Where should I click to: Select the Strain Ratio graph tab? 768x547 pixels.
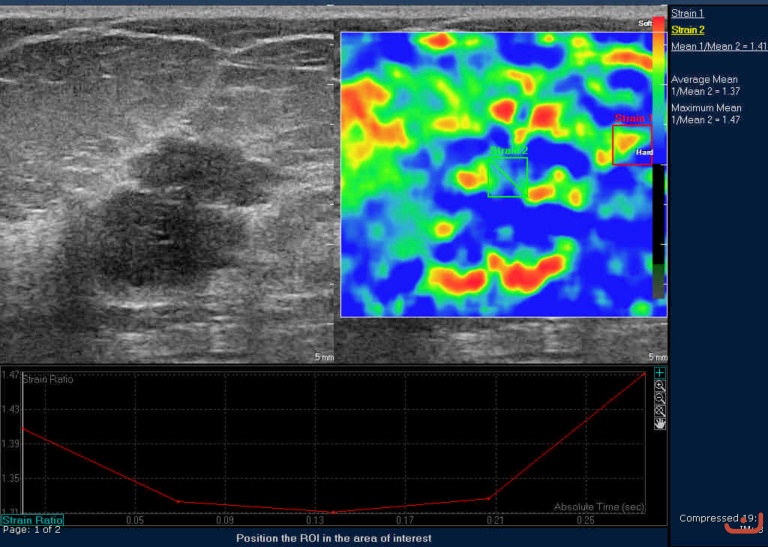click(32, 520)
